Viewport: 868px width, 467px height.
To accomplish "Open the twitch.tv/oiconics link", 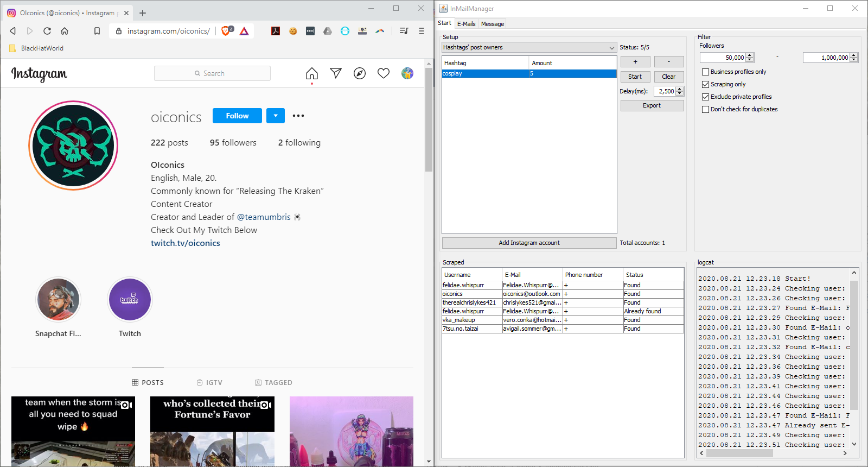I will pos(186,243).
